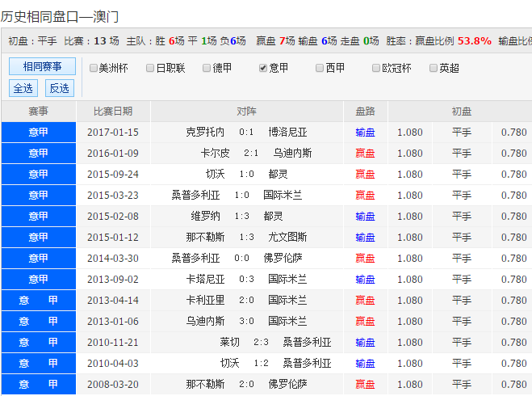532x396 pixels.
Task: Select the date 2013-01-06
Action: [113, 322]
